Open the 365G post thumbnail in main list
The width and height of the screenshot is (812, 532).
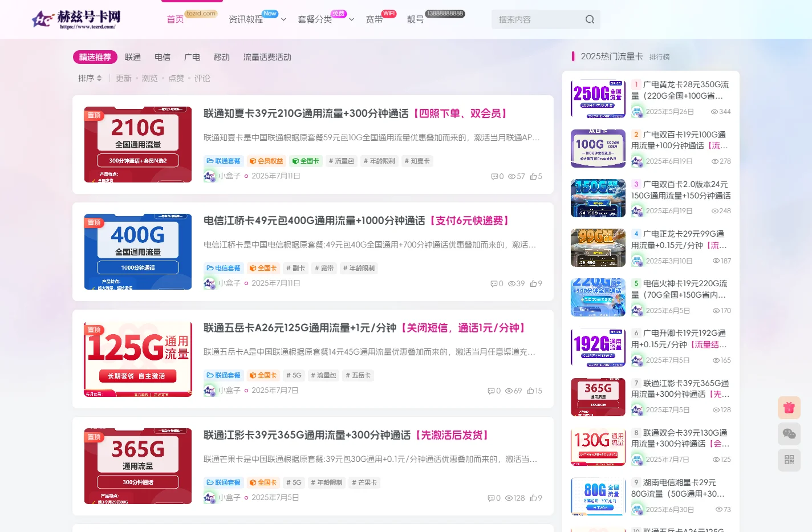(138, 466)
